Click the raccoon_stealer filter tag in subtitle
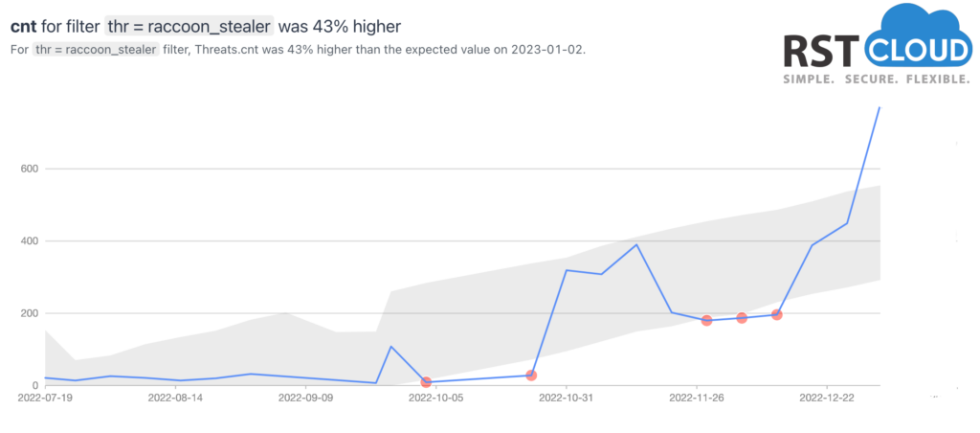The image size is (980, 433). pos(97,50)
